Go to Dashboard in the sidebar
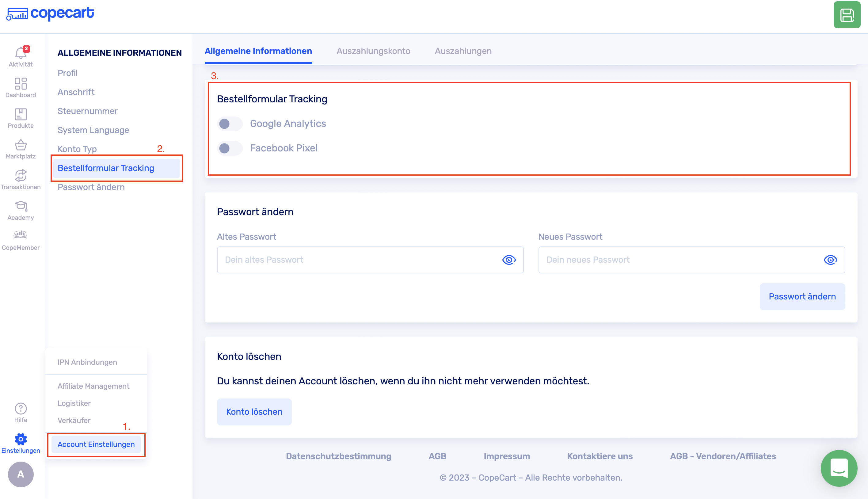This screenshot has height=499, width=868. tap(21, 84)
